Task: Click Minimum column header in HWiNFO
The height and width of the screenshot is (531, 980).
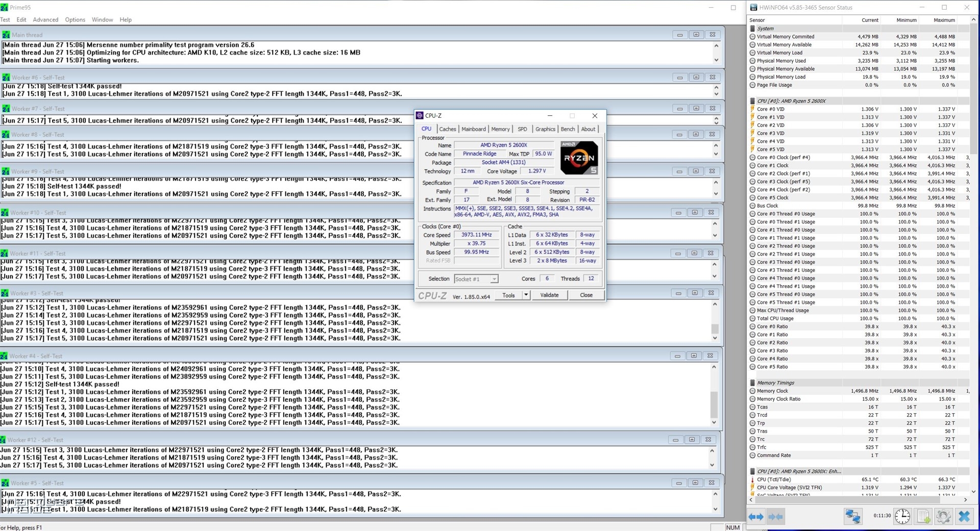Action: tap(899, 20)
